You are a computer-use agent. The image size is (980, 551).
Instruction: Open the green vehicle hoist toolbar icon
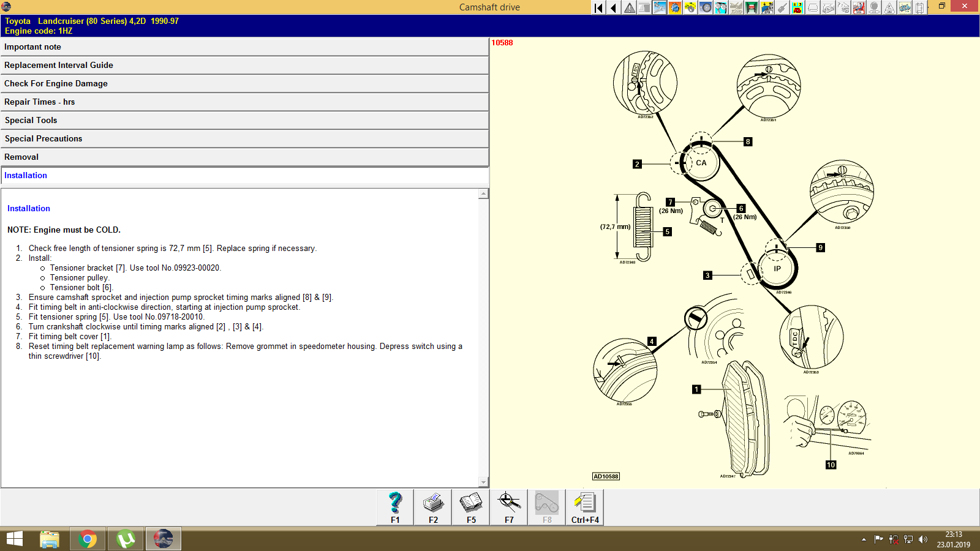(751, 7)
